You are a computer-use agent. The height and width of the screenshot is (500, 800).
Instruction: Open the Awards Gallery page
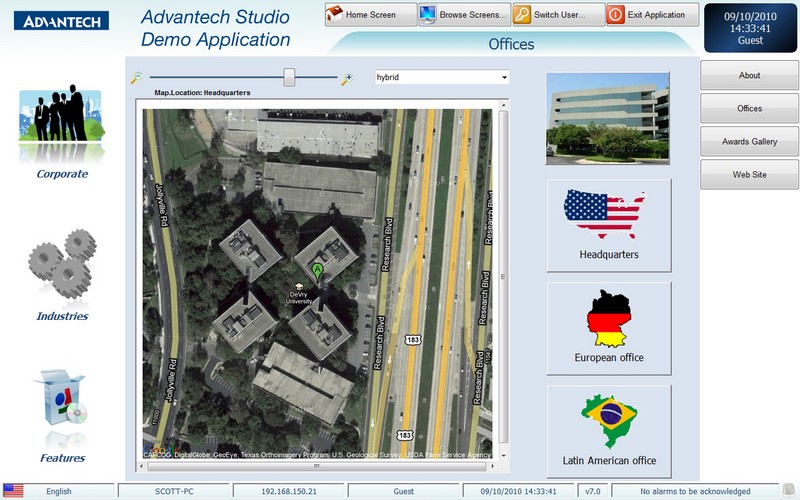click(749, 141)
